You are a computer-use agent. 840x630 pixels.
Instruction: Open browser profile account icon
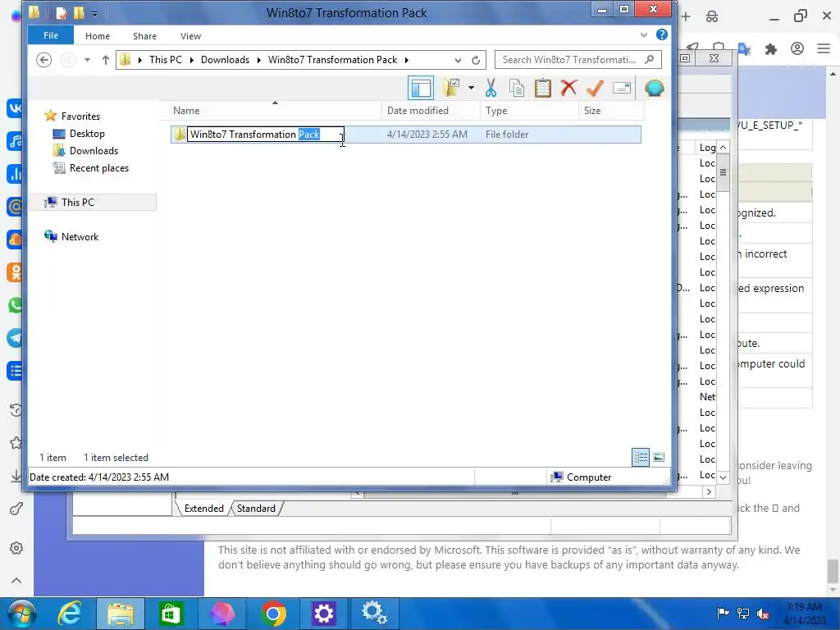click(797, 48)
